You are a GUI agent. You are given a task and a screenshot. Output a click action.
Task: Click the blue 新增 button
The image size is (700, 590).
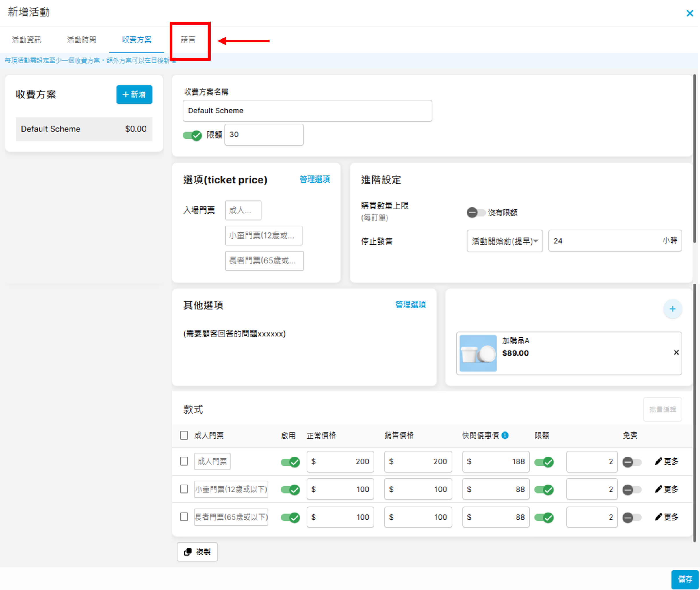point(134,95)
